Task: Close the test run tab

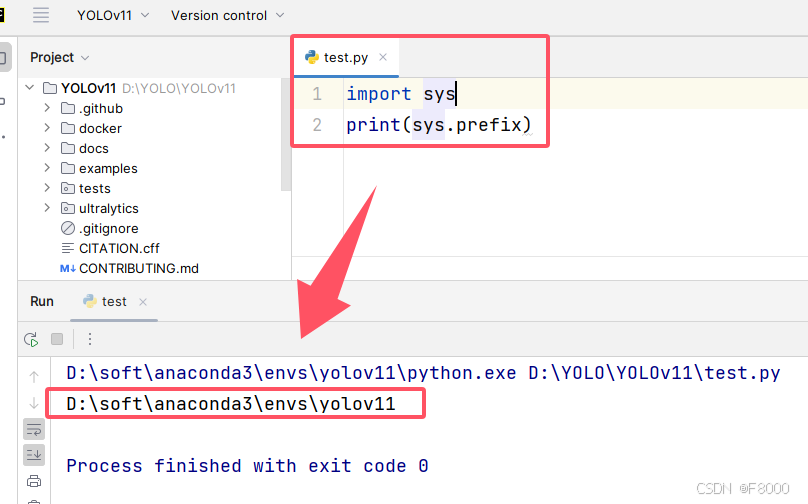Action: [143, 302]
